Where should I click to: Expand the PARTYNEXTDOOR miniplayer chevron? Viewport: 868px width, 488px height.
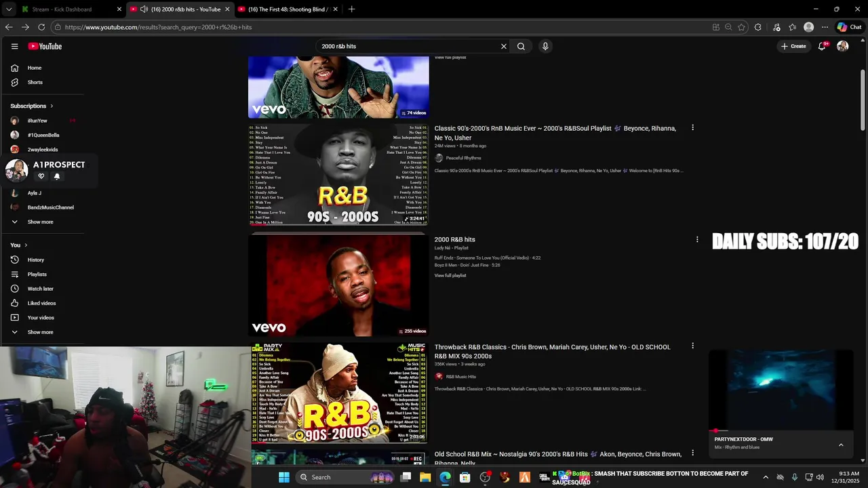pyautogui.click(x=841, y=445)
